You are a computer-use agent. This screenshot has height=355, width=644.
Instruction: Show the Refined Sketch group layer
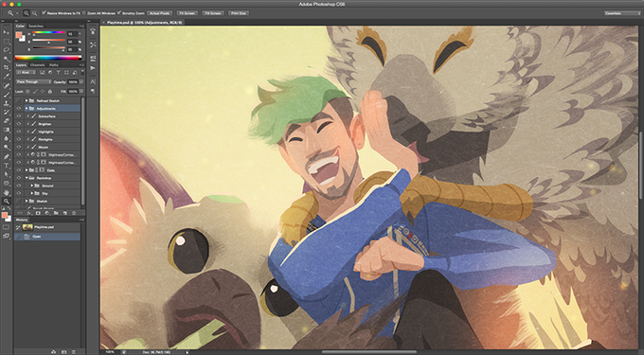[x=19, y=100]
